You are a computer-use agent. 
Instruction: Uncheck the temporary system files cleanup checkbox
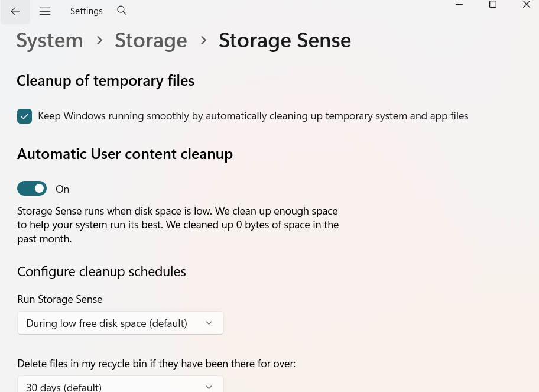(24, 116)
